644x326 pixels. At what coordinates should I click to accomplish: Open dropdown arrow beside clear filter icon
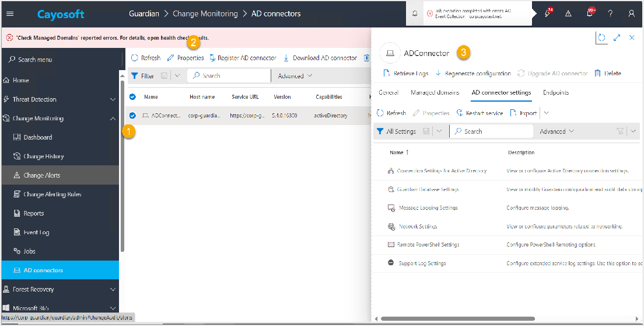633,131
